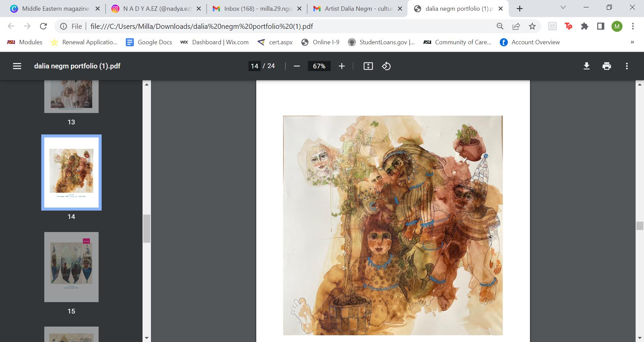Go back to previous page in browser
644x342 pixels.
11,26
